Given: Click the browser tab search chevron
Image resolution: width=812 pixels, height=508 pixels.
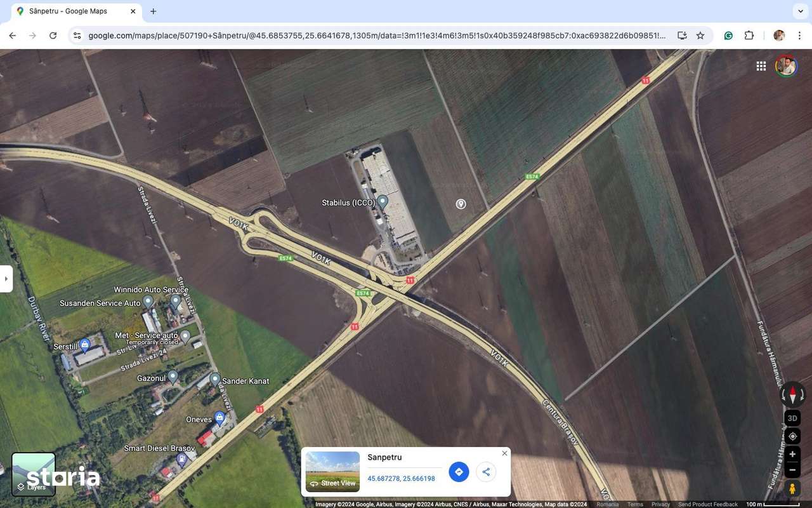Looking at the screenshot, I should [799, 11].
